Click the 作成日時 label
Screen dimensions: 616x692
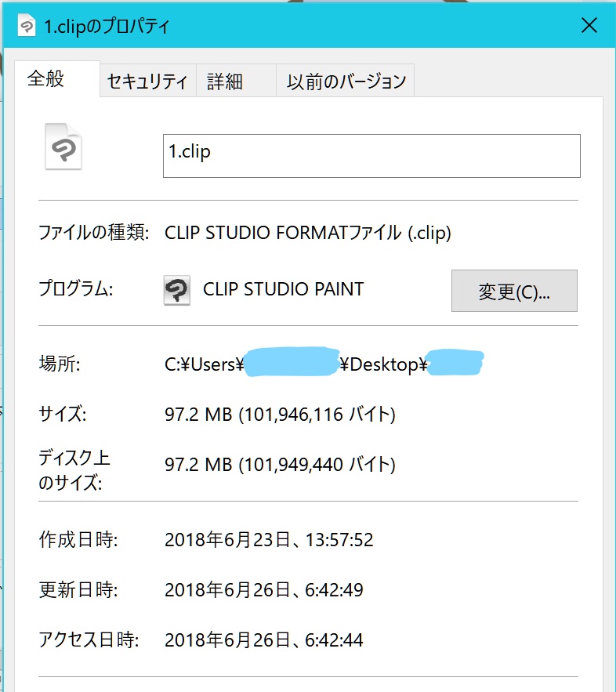click(78, 539)
